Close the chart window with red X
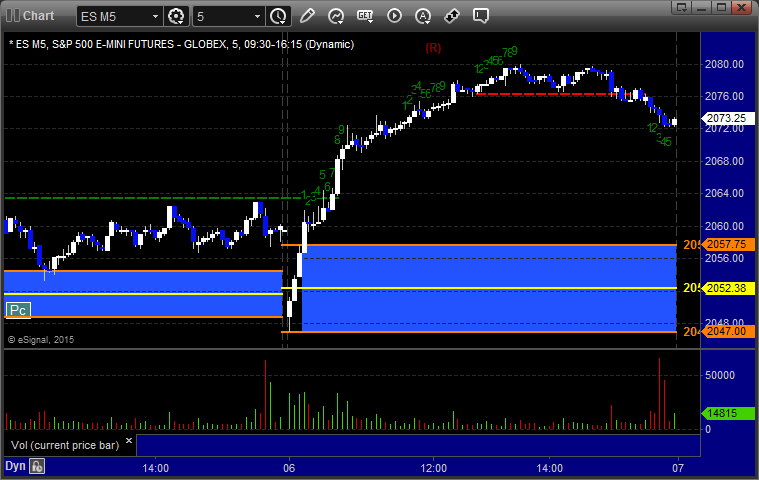 741,7
